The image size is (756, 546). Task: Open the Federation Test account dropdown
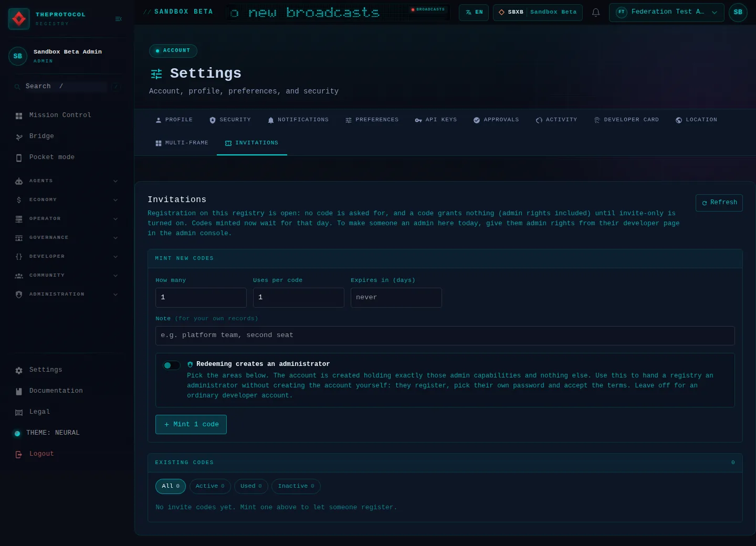[667, 12]
